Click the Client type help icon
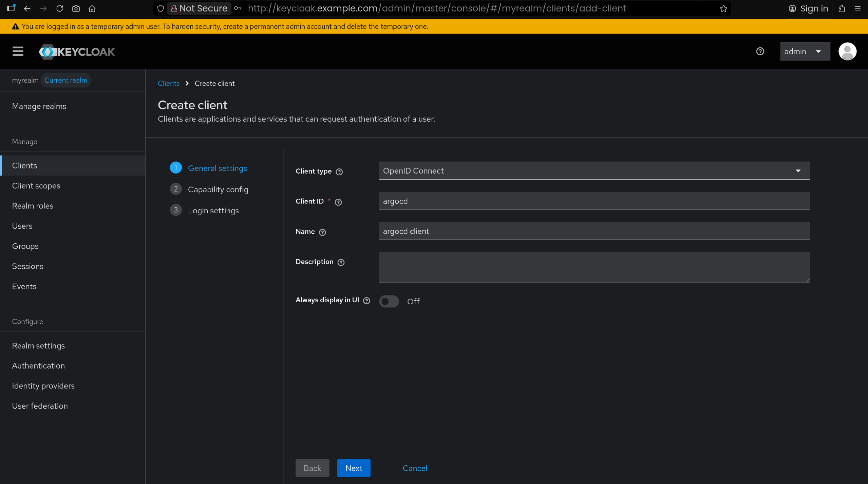This screenshot has width=868, height=484. [339, 172]
